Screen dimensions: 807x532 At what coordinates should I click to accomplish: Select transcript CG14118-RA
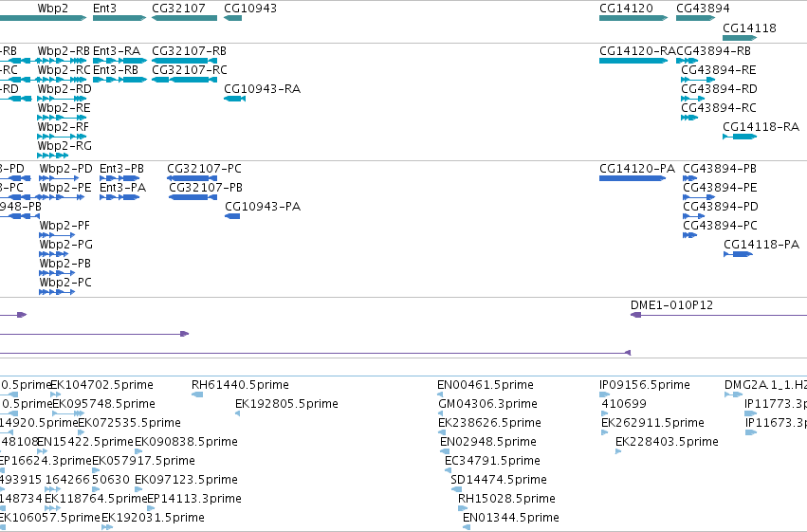pyautogui.click(x=740, y=137)
